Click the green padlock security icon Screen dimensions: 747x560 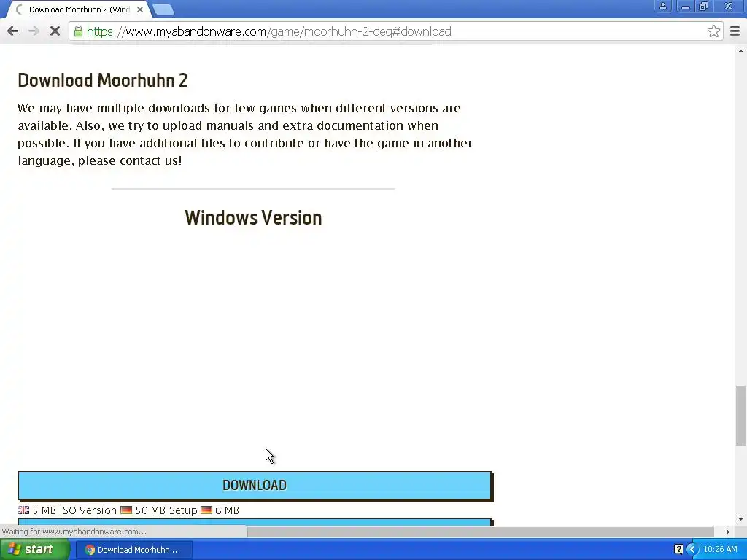coord(78,31)
